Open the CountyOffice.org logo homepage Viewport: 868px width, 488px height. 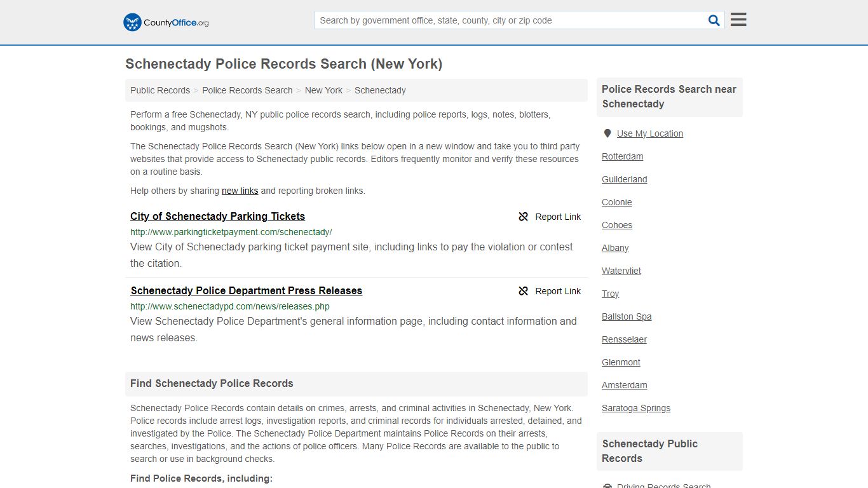pos(166,22)
